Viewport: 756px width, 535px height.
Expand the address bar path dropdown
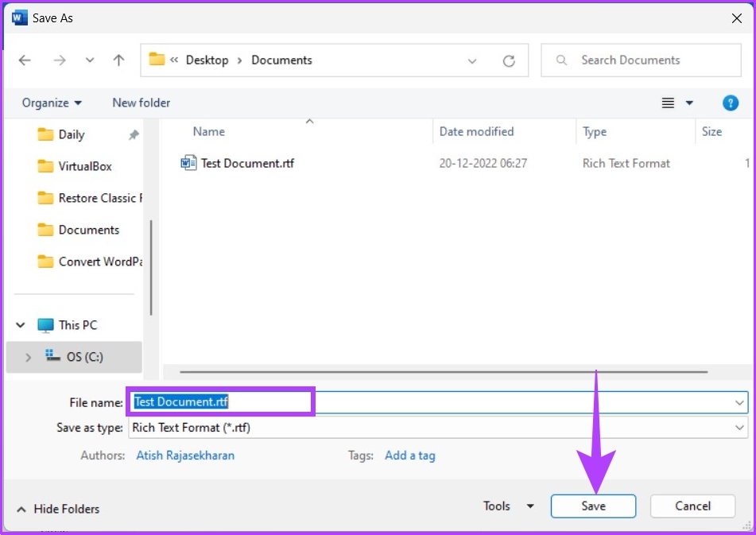point(472,60)
